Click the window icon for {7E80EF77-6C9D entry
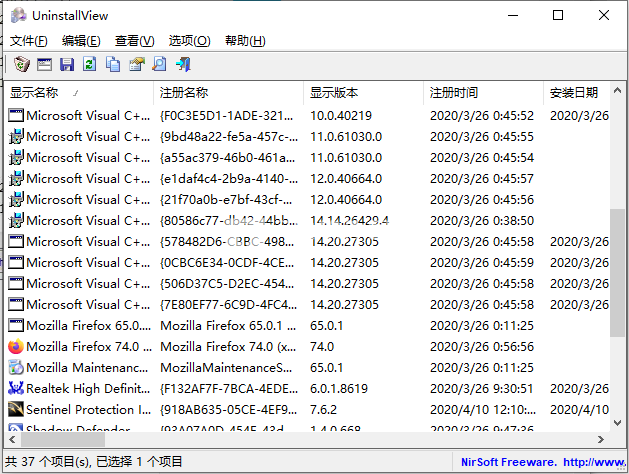 pyautogui.click(x=16, y=304)
